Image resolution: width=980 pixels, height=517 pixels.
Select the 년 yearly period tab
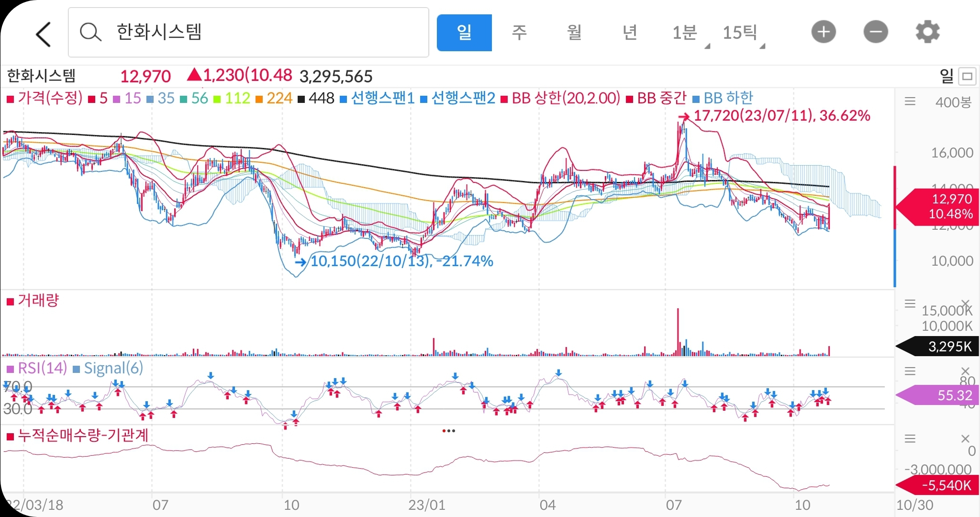[x=630, y=33]
